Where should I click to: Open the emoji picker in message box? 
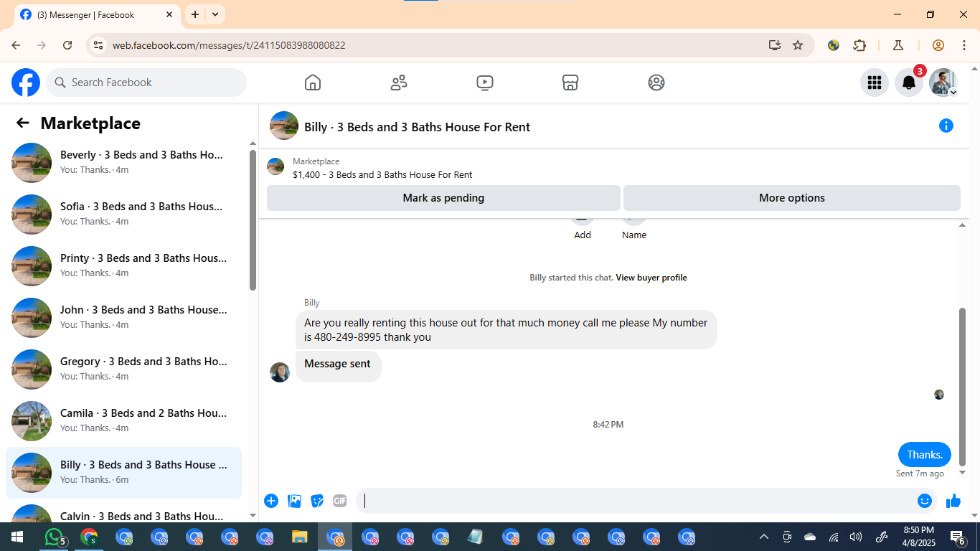[x=925, y=501]
